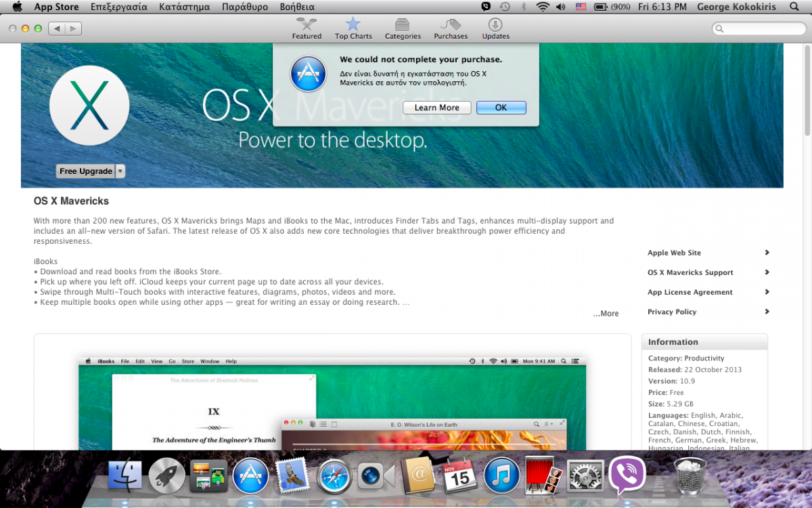The image size is (812, 508).
Task: Open Photo Booth icon in Dock
Action: point(543,475)
